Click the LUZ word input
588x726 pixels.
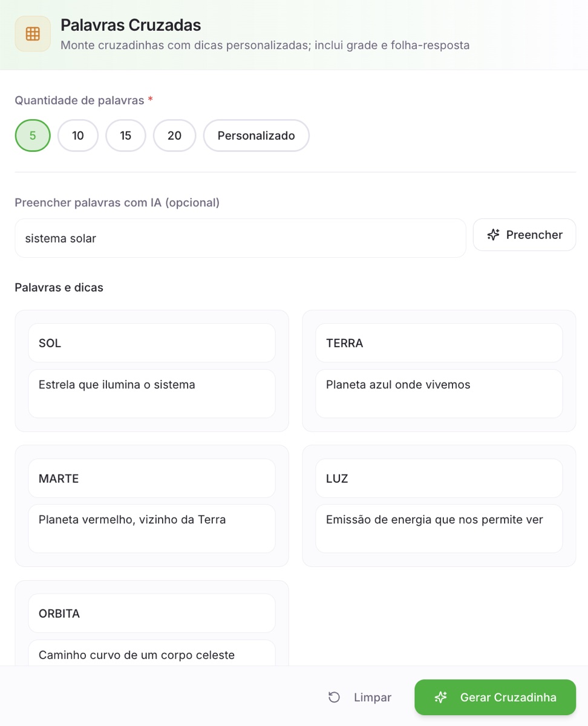439,479
